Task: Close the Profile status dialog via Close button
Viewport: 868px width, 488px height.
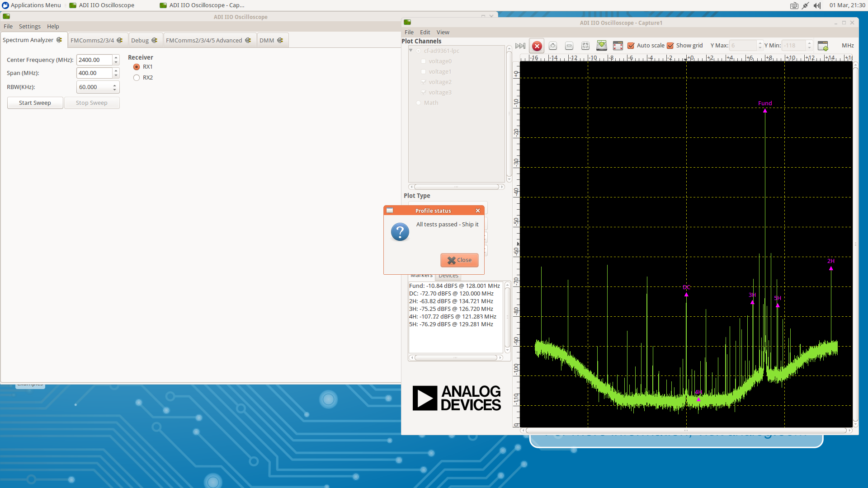Action: click(x=459, y=260)
